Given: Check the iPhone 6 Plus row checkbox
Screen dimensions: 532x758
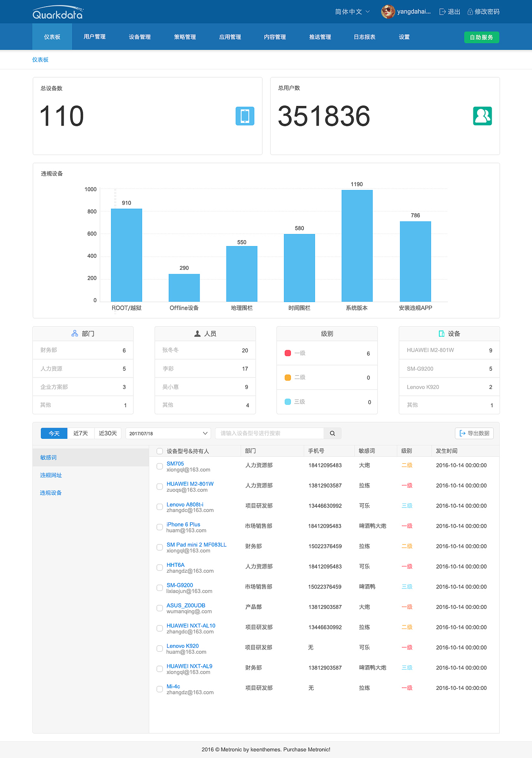Looking at the screenshot, I should click(160, 527).
